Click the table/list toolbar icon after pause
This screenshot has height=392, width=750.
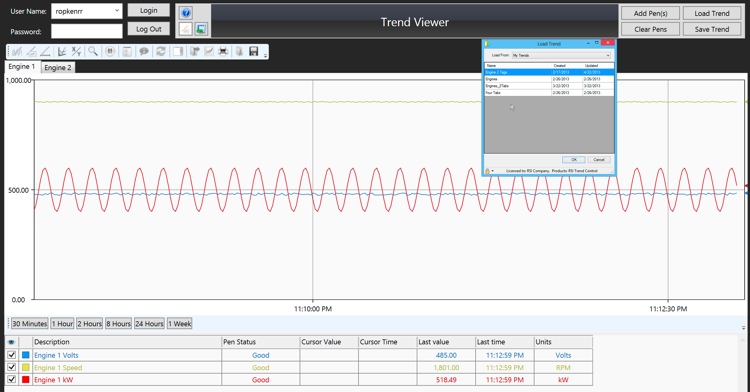click(127, 51)
